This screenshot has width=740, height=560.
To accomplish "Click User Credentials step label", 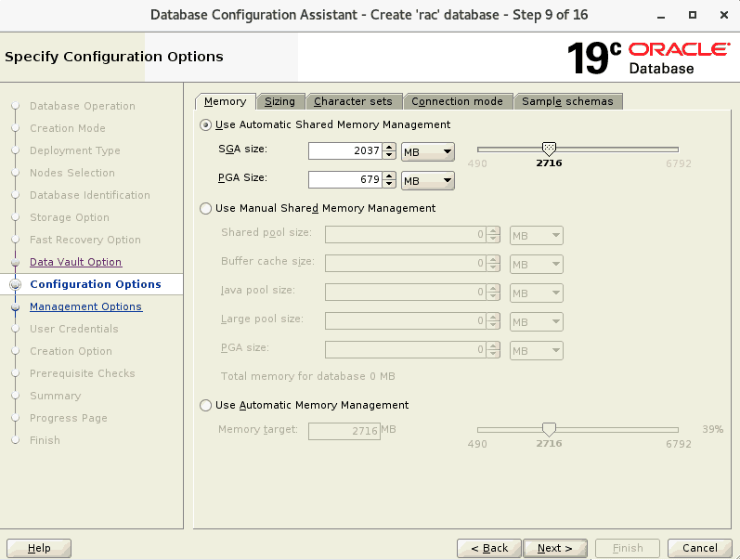I will coord(74,329).
